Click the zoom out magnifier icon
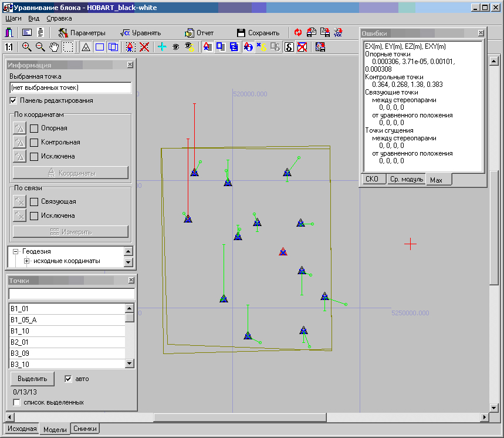The image size is (504, 438). point(40,48)
